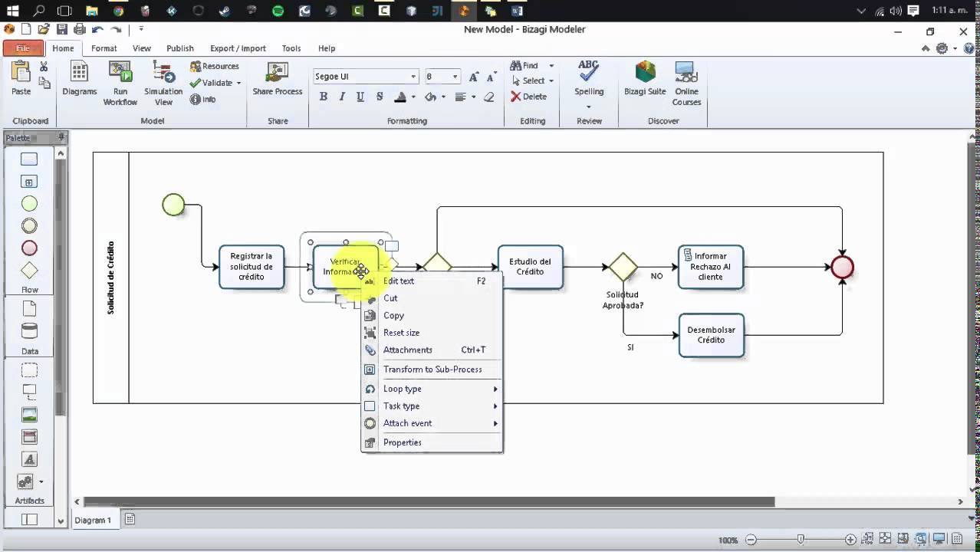Screen dimensions: 980x552
Task: Pick the green Start Event shape
Action: click(29, 204)
